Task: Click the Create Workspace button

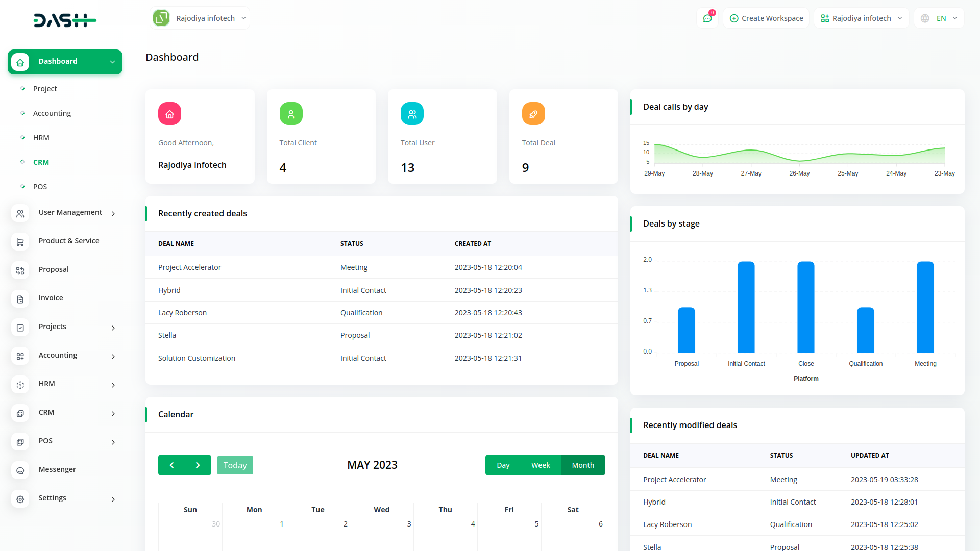Action: 766,18
